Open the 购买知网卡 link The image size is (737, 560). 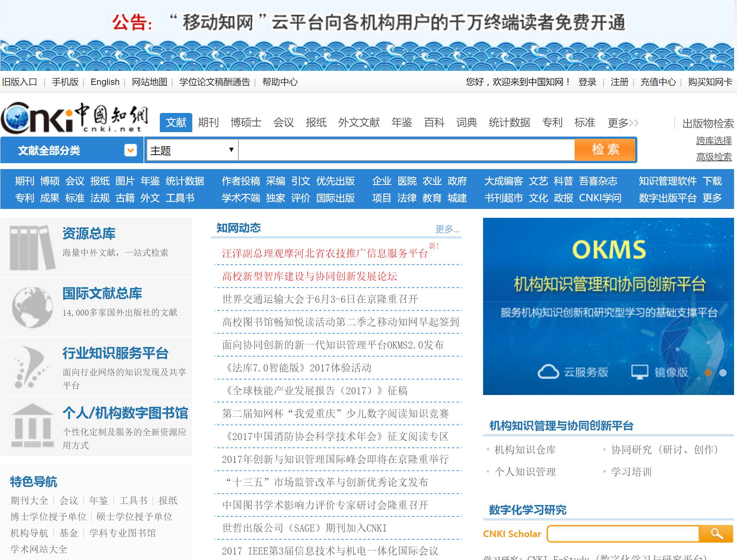[x=710, y=82]
